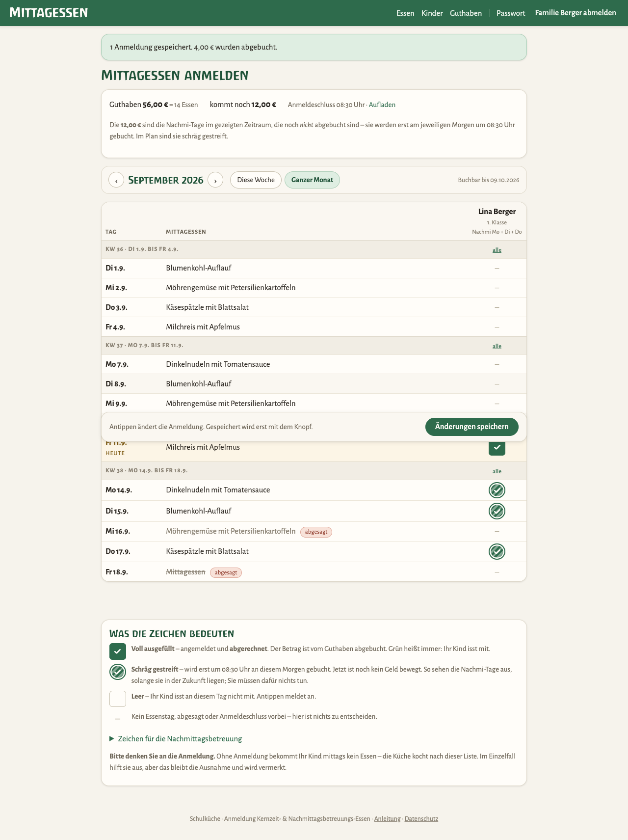Viewport: 628px width, 840px height.
Task: Click the 'Do 17.9.' day label
Action: click(118, 551)
